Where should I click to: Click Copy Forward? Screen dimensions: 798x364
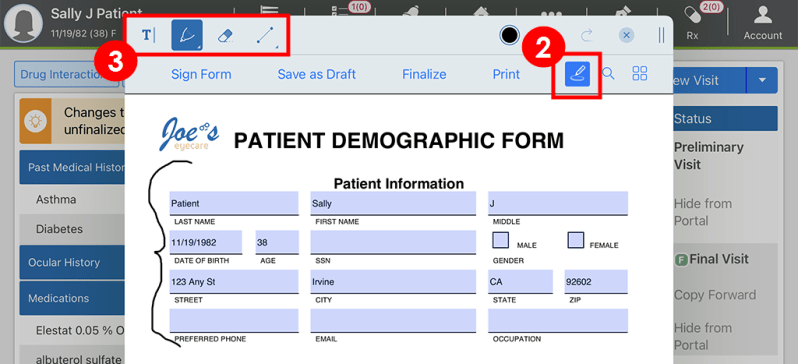click(x=715, y=295)
